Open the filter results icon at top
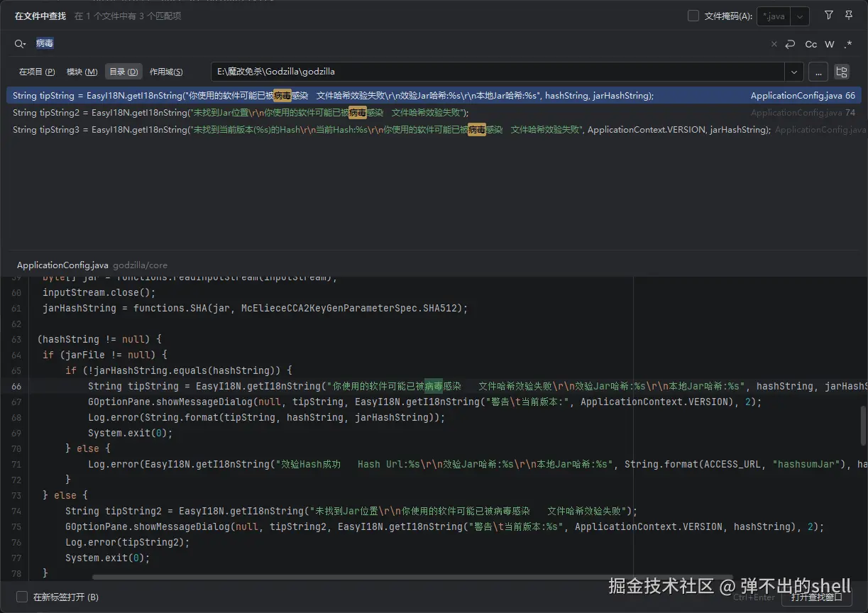This screenshot has width=868, height=613. click(828, 15)
